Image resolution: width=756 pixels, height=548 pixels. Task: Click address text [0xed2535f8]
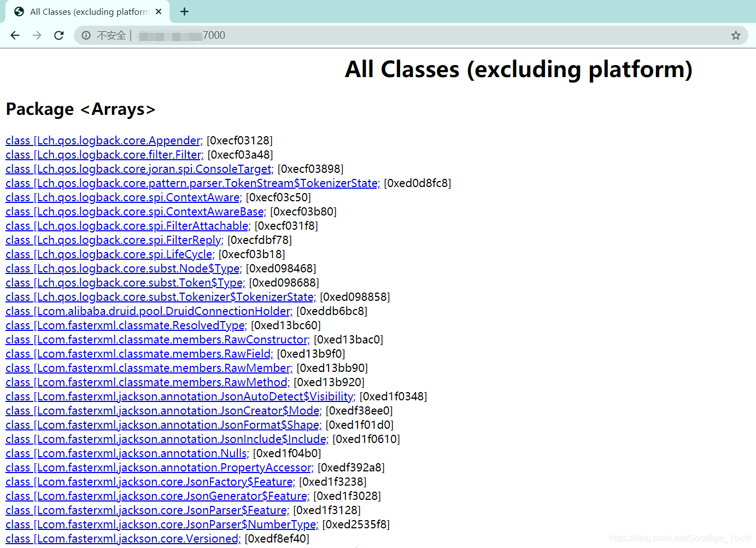tap(356, 524)
